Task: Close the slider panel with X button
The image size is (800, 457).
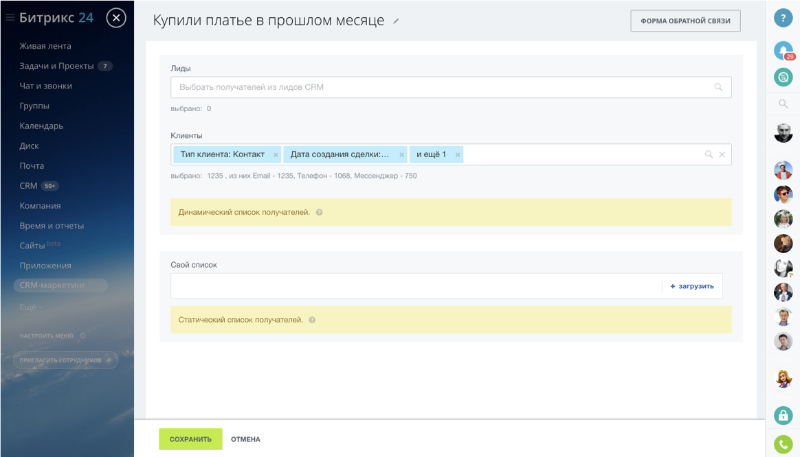Action: tap(116, 17)
